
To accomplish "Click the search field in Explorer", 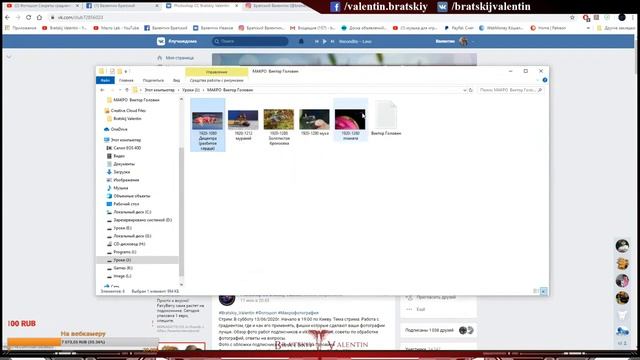I will coord(510,90).
